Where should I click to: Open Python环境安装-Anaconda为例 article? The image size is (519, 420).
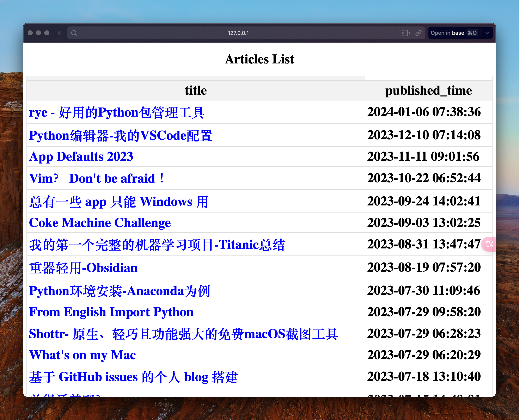(120, 291)
